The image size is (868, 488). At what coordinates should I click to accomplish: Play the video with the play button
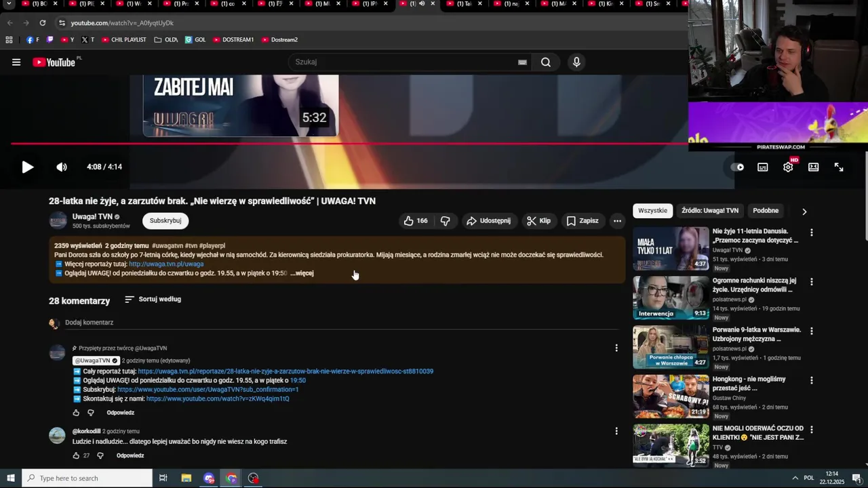pos(27,167)
